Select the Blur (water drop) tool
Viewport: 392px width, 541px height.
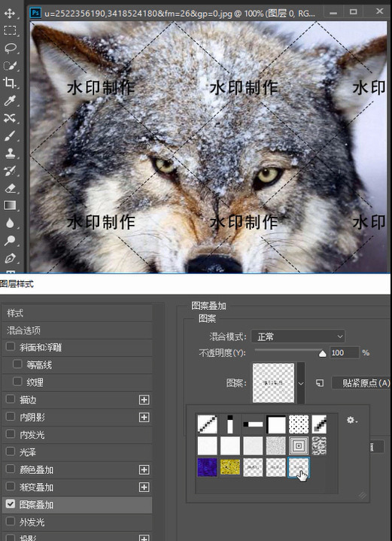pyautogui.click(x=10, y=223)
